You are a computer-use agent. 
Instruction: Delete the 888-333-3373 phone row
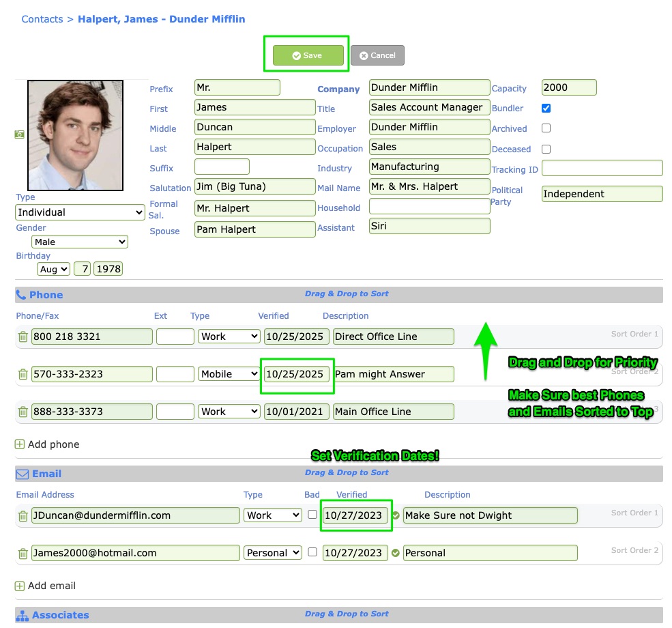point(23,412)
